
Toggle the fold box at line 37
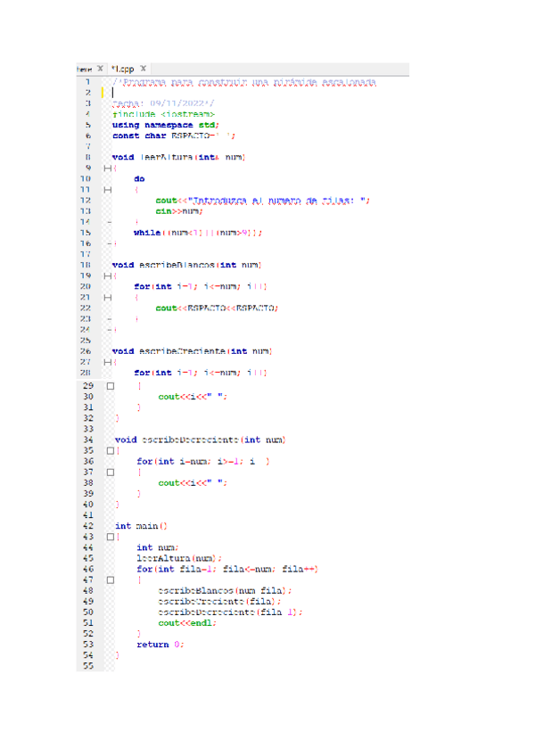(x=111, y=472)
